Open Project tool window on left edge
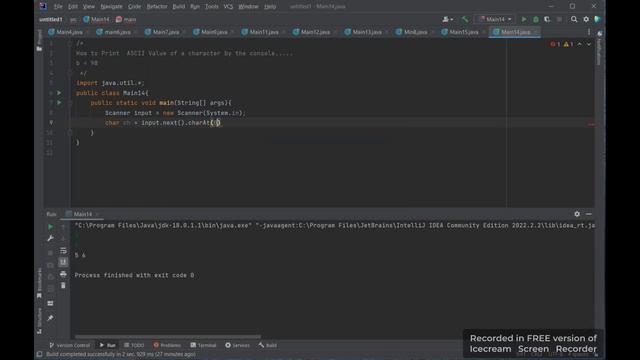 (x=39, y=40)
